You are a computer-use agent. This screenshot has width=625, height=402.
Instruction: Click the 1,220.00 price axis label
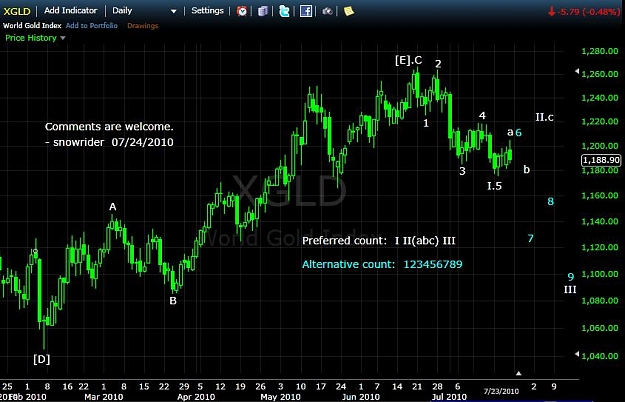[600, 122]
